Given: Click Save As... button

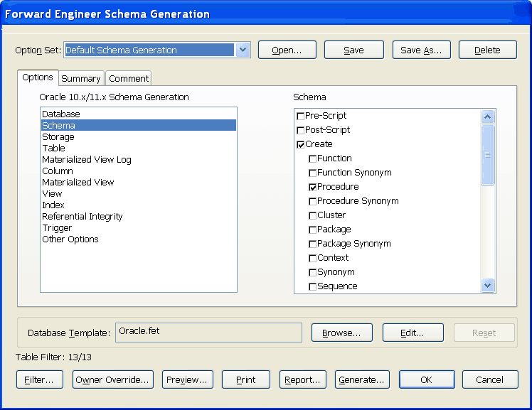Looking at the screenshot, I should tap(420, 50).
